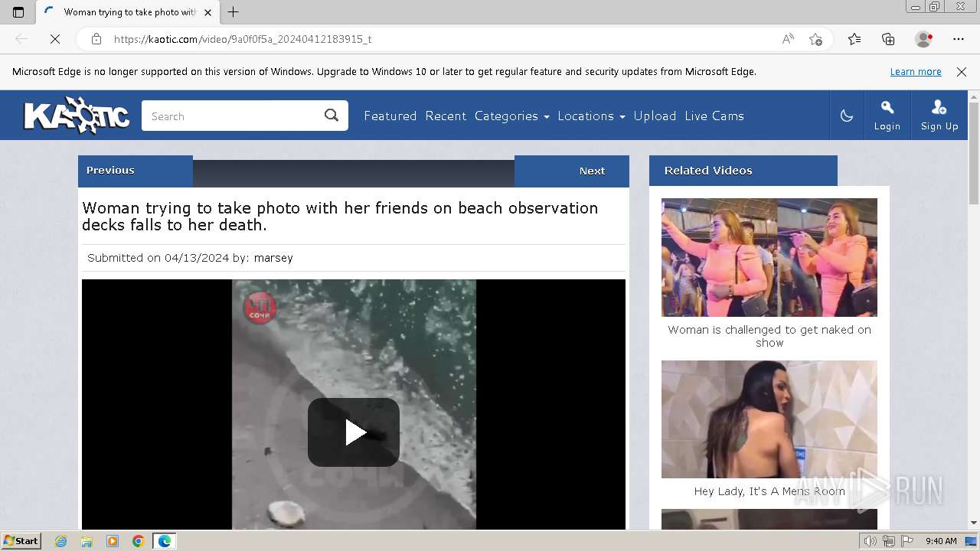Go to the Kaotic logo homepage
The height and width of the screenshot is (551, 980).
77,116
